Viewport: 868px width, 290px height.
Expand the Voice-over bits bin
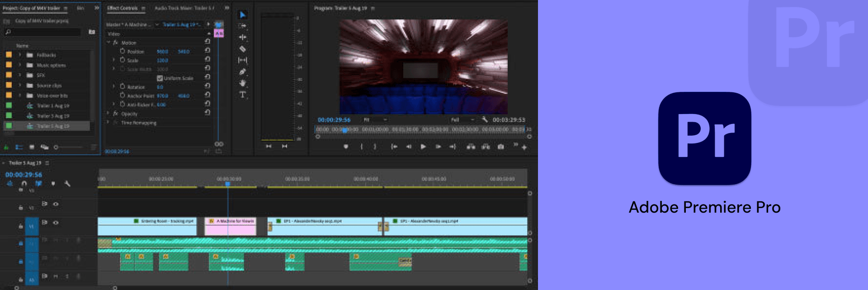[20, 95]
